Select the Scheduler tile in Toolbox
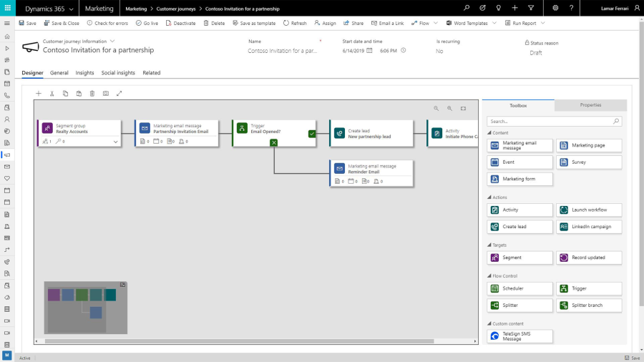This screenshot has height=362, width=644. 519,288
